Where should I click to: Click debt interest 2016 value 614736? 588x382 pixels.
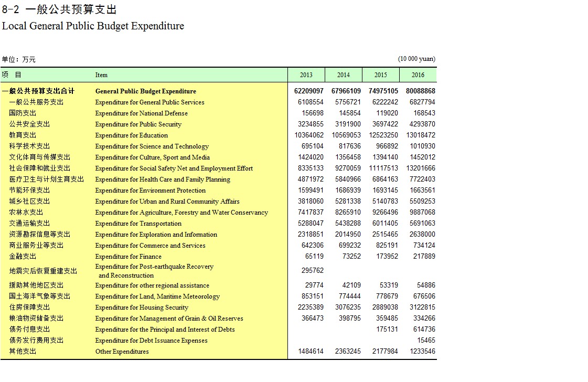[424, 330]
